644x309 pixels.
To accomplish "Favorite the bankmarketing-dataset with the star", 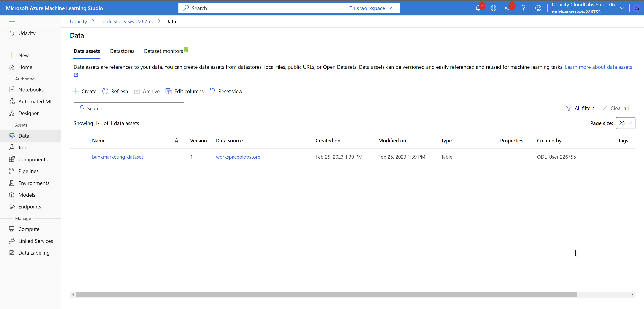I will pyautogui.click(x=176, y=157).
